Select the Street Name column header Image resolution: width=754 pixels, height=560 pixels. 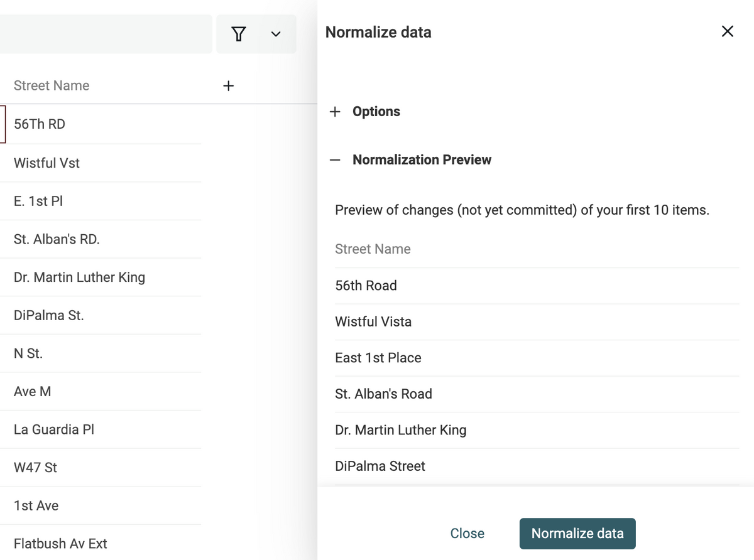(52, 86)
